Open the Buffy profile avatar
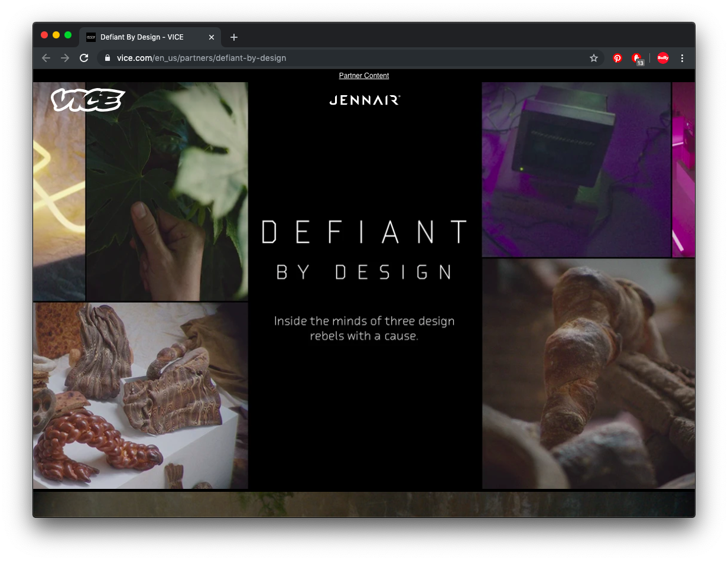This screenshot has width=728, height=561. pos(663,58)
